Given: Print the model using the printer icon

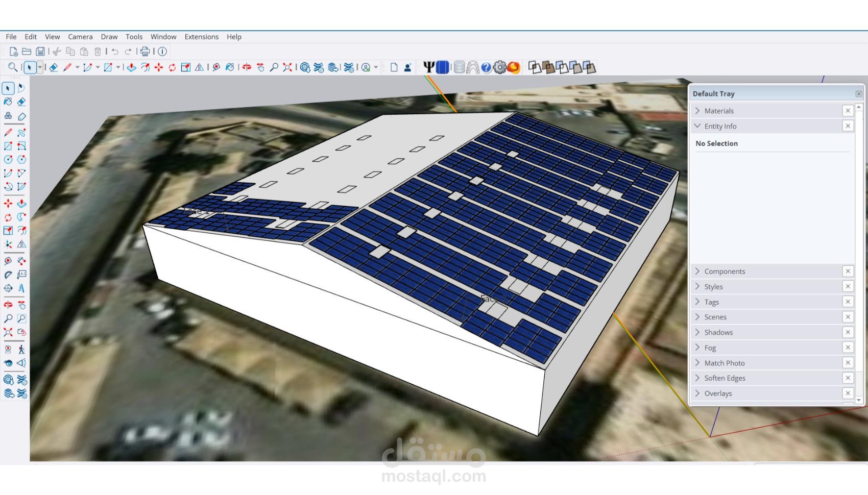Looking at the screenshot, I should 145,52.
